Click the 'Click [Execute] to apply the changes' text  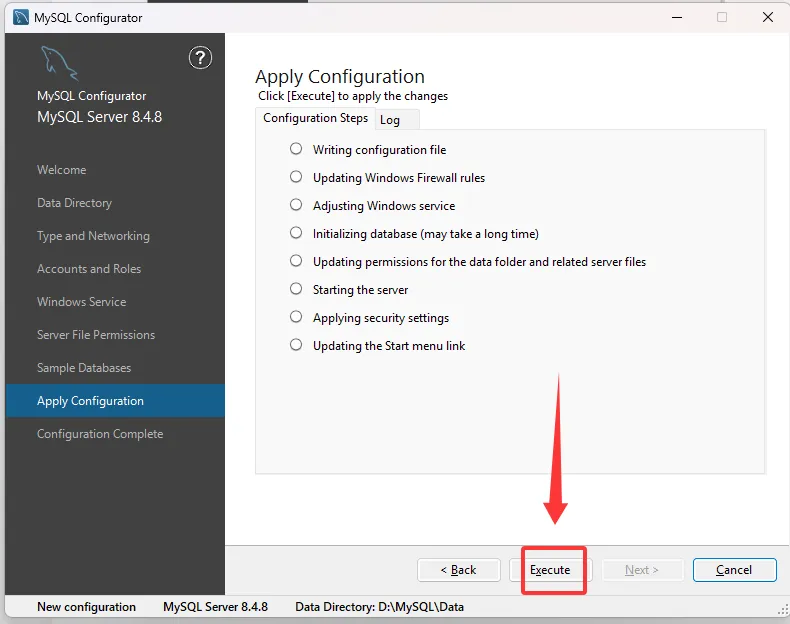click(353, 96)
